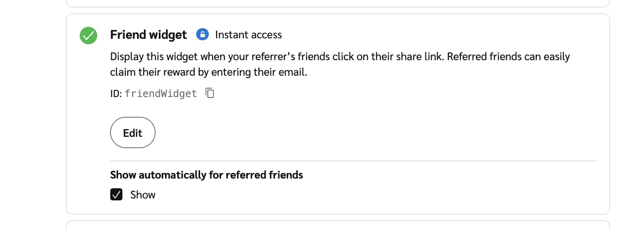
Task: Click the green checkmark status icon
Action: [x=88, y=35]
